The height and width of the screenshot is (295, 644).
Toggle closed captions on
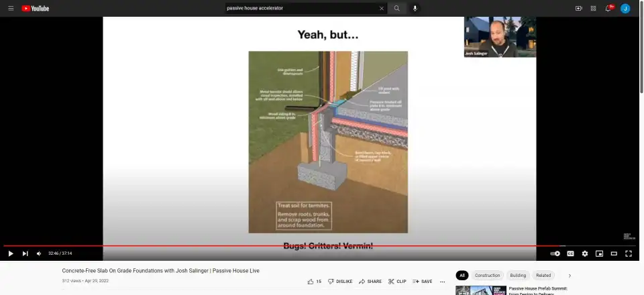point(570,253)
